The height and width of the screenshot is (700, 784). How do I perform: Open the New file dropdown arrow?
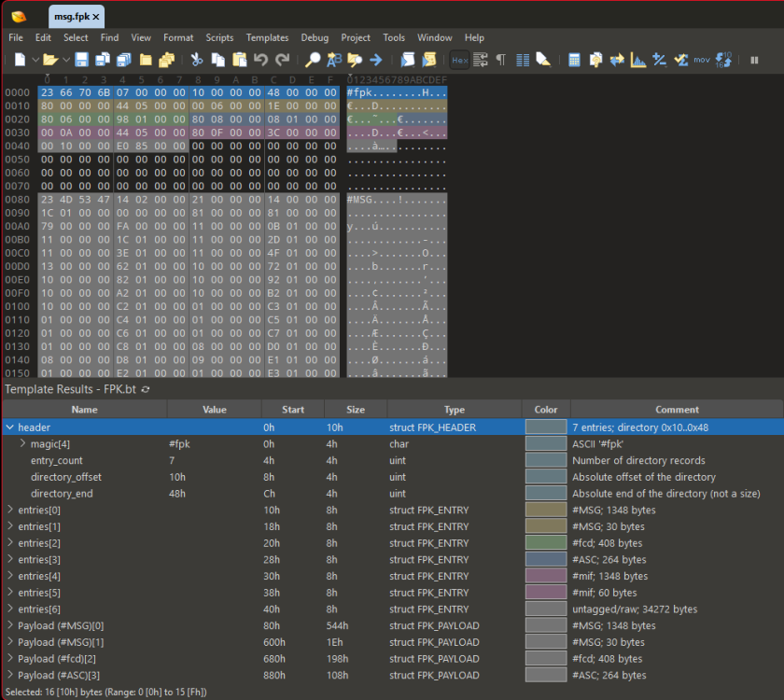coord(35,60)
